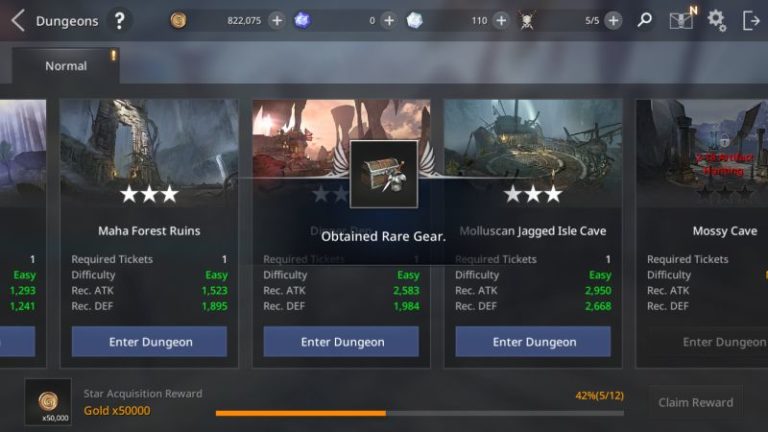Add gold with the plus beside 822,075
This screenshot has height=432, width=768.
277,21
